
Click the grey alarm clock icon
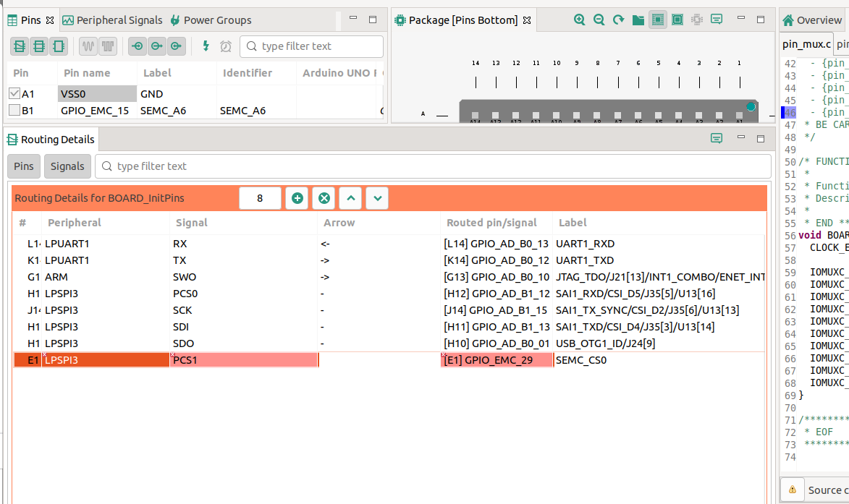pos(226,46)
